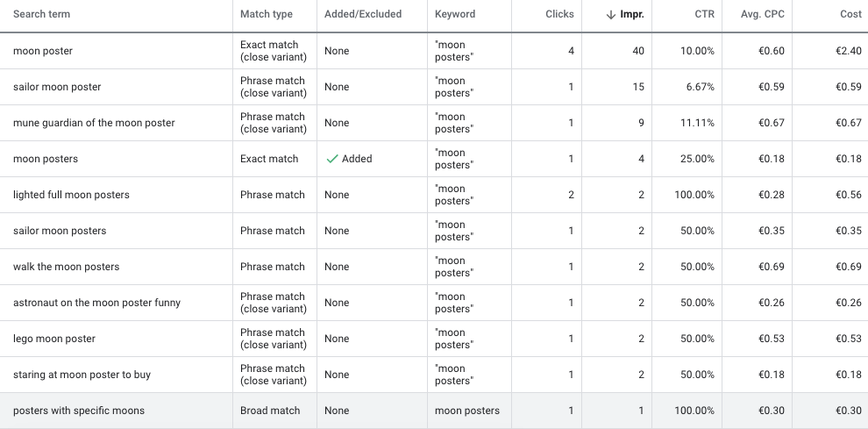
Task: Click the Match type column header
Action: point(267,14)
